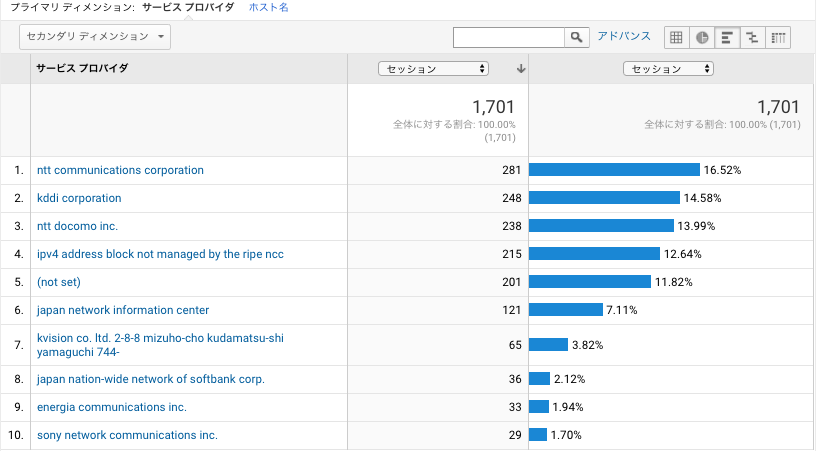Click the 3.82% bar for kvision
Image resolution: width=816 pixels, height=451 pixels.
tap(548, 345)
